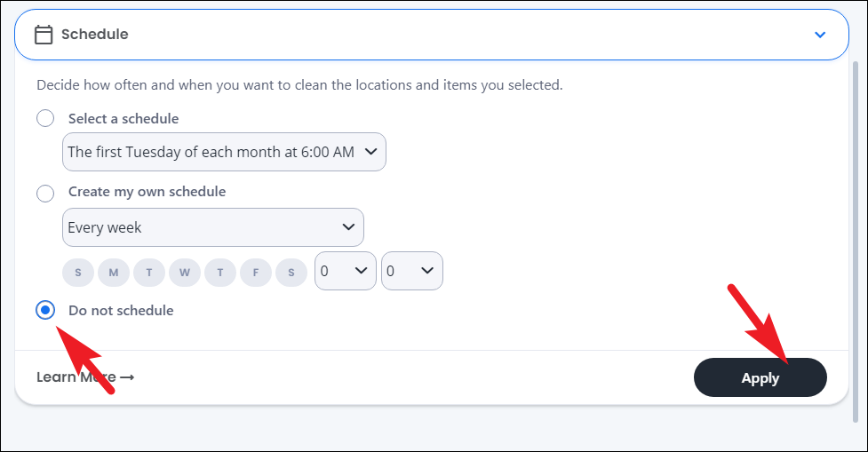Choose the Friday day button
This screenshot has width=868, height=452.
click(256, 273)
